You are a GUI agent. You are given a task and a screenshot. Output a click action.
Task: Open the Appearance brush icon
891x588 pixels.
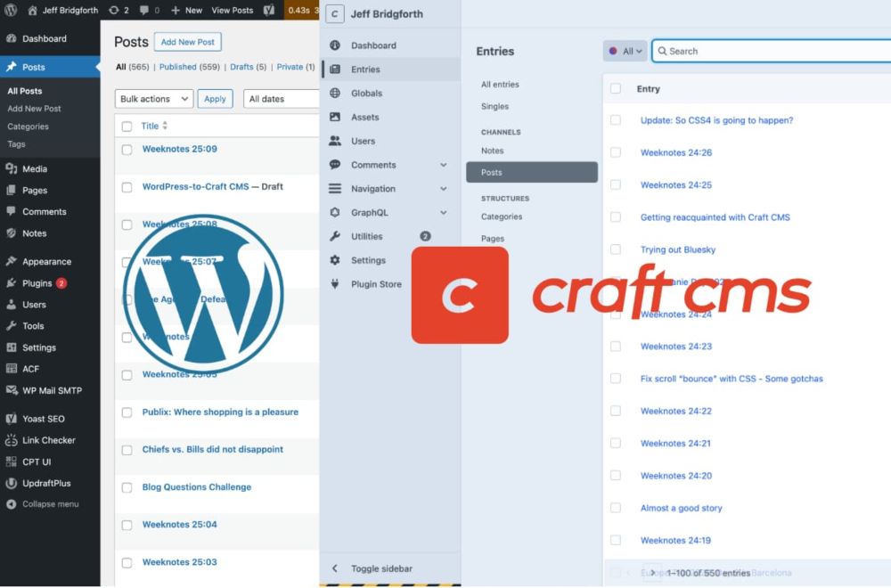[12, 261]
